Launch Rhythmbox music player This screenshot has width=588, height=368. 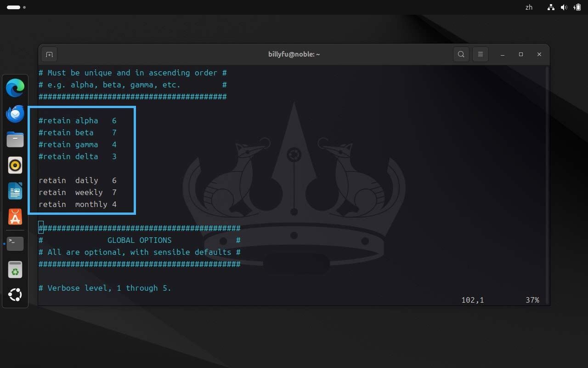click(x=15, y=165)
